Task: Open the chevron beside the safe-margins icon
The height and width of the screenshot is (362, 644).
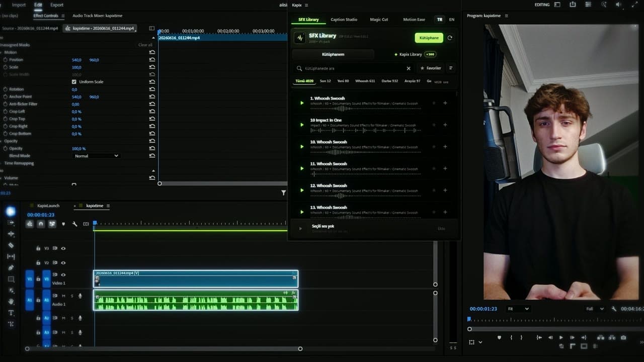Action: tap(480, 342)
